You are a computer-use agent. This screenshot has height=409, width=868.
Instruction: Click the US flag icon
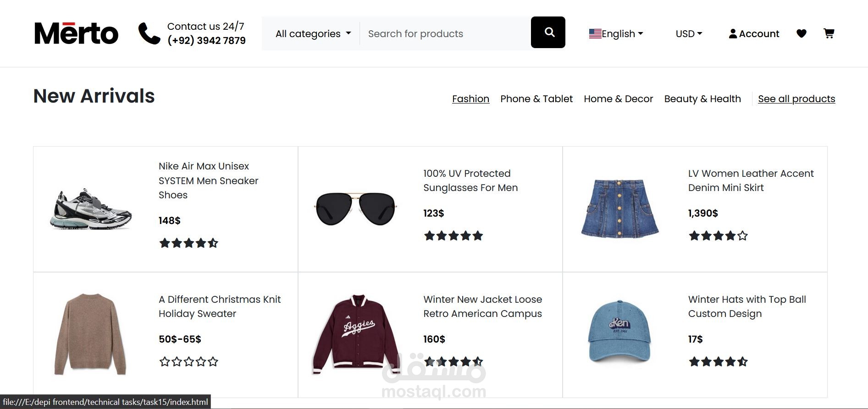(595, 34)
